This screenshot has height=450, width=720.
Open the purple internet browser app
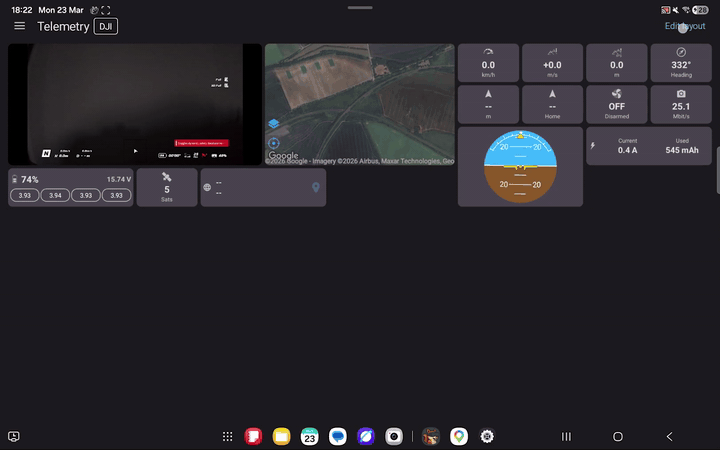pyautogui.click(x=366, y=436)
